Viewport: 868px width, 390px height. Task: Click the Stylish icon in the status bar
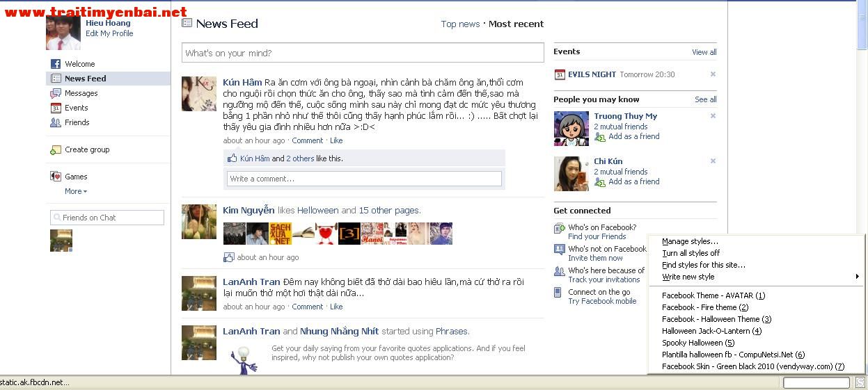point(860,382)
